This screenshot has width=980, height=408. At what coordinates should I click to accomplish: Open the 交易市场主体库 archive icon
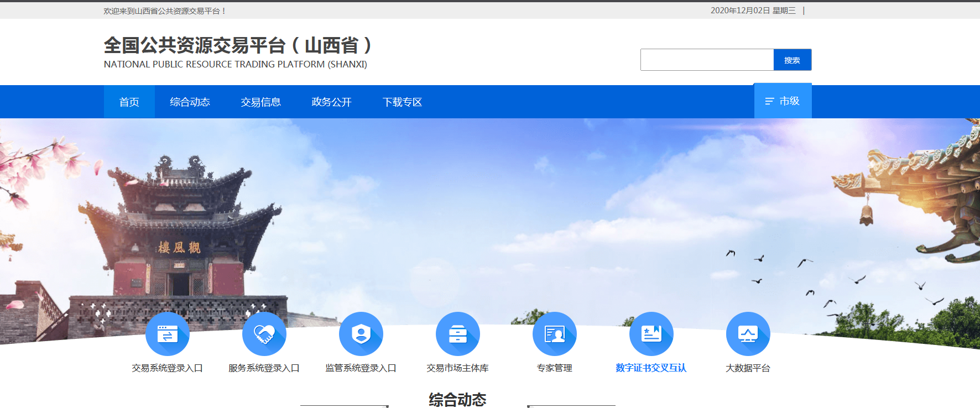(457, 334)
